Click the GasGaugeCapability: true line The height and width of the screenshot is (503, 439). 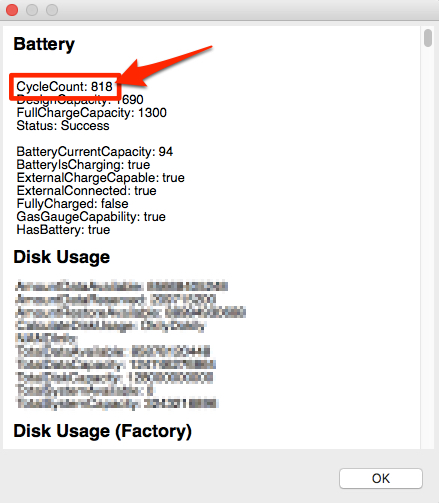(x=91, y=217)
